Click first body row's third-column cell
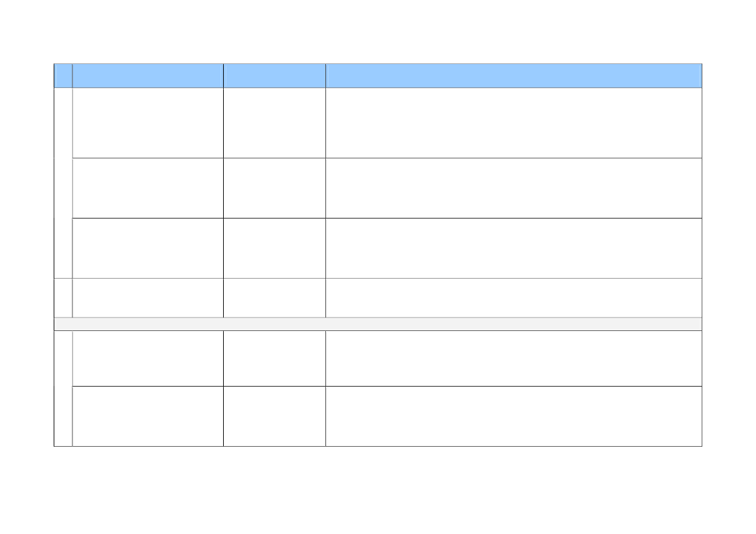 [x=274, y=123]
